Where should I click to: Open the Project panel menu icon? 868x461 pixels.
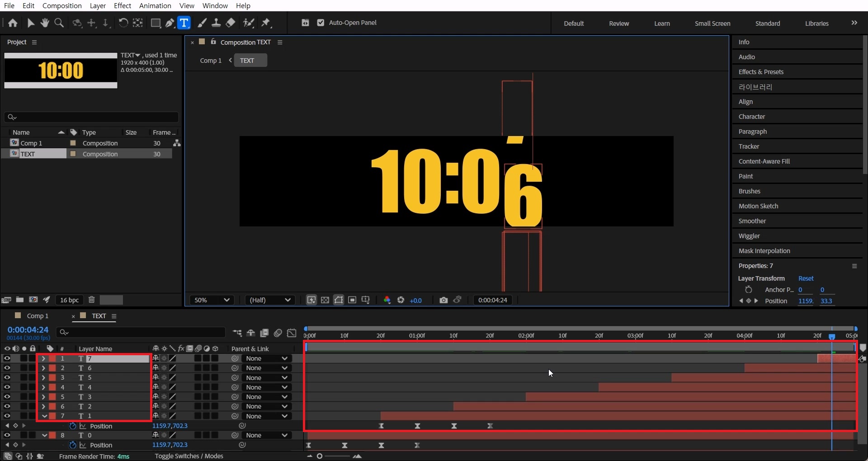34,42
